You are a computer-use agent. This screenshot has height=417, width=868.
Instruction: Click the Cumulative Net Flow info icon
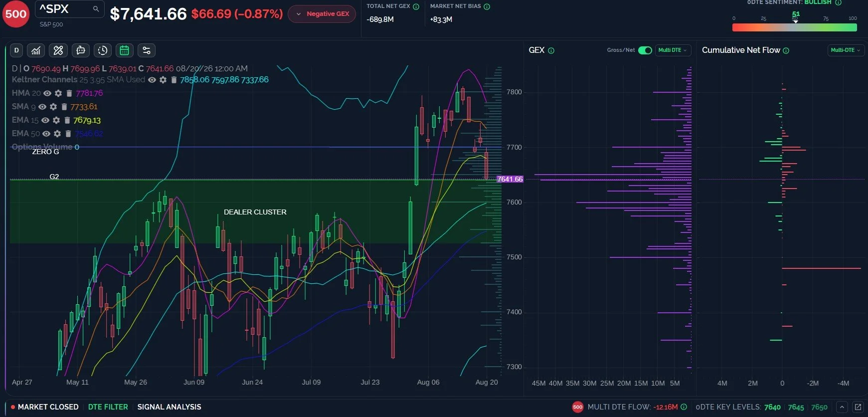coord(786,50)
